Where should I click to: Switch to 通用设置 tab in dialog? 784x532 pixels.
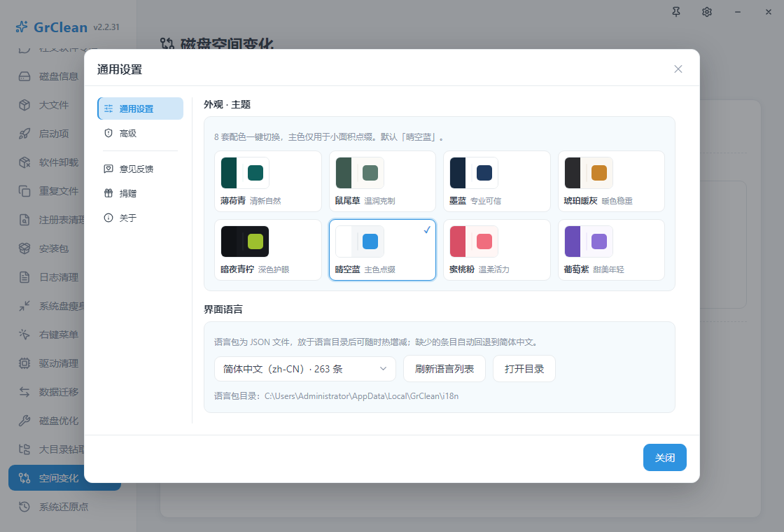141,108
